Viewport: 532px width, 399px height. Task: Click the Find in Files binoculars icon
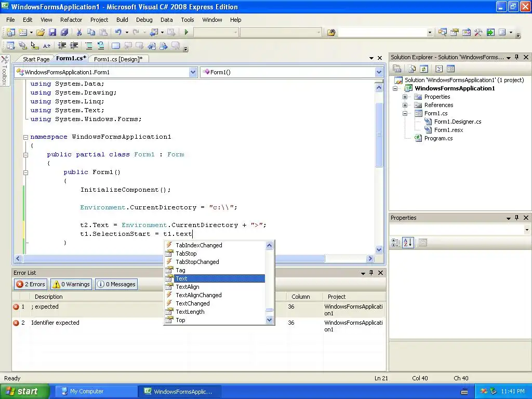(331, 32)
